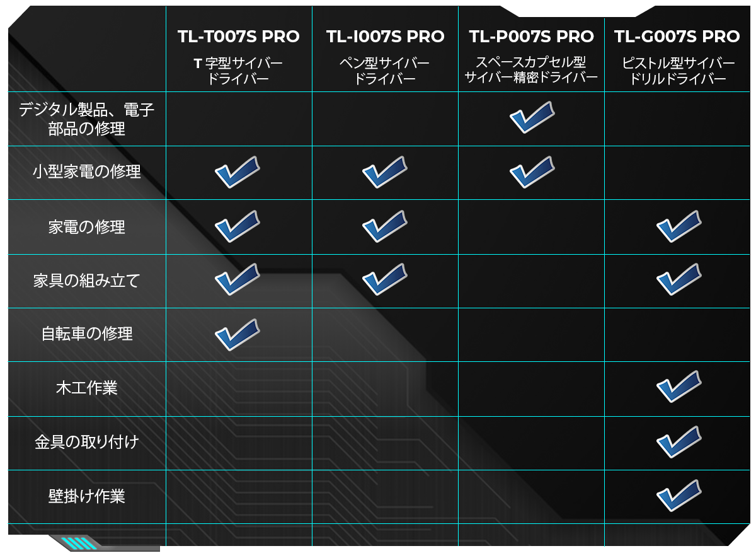Screen dimensions: 756x558
Task: Click the TL-I007S PRO checkmark for 小型家電の修理
Action: pos(384,172)
